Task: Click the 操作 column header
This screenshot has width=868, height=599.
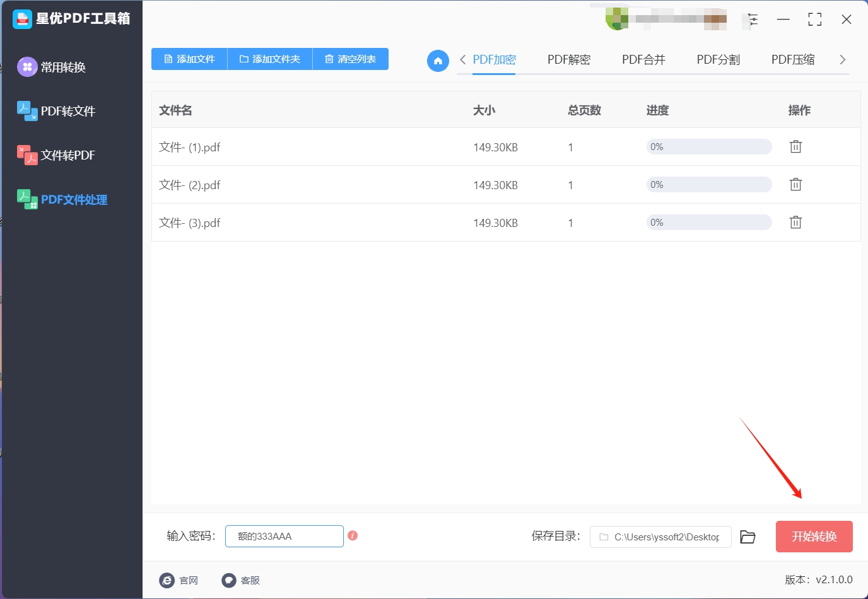Action: pyautogui.click(x=799, y=110)
